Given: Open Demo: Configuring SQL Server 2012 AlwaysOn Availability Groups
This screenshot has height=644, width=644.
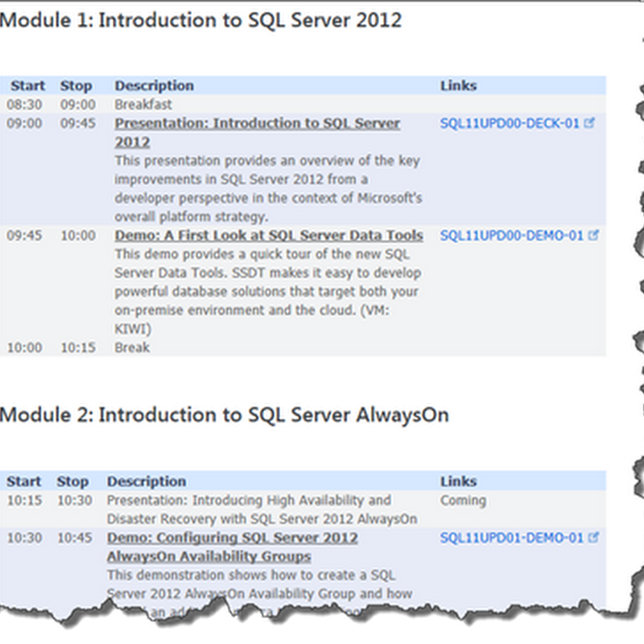Looking at the screenshot, I should [x=233, y=547].
